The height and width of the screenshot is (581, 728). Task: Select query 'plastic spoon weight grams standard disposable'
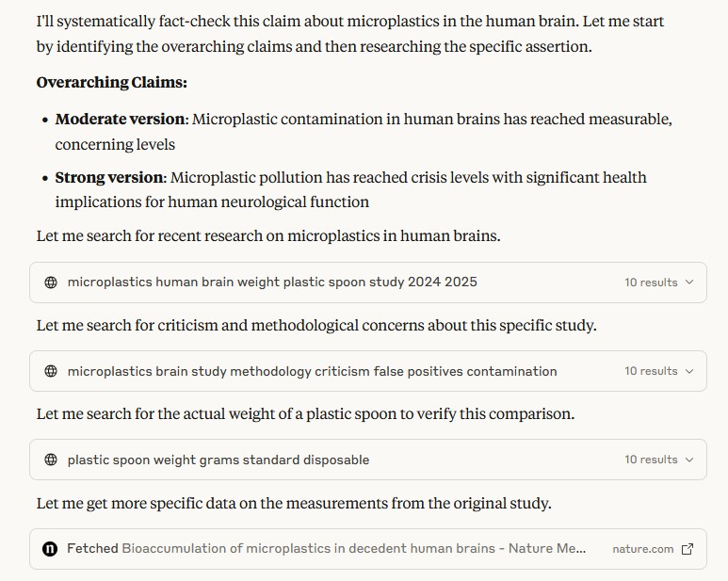pos(218,460)
